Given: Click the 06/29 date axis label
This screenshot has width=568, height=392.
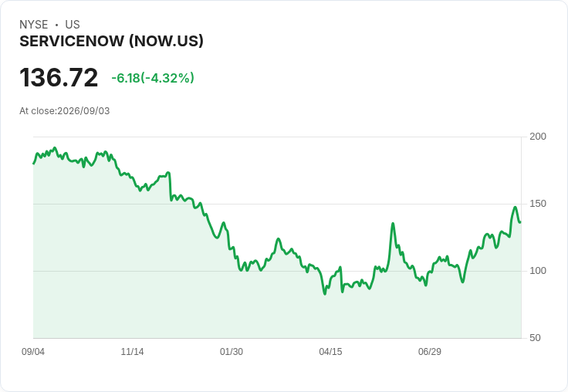Looking at the screenshot, I should [430, 351].
